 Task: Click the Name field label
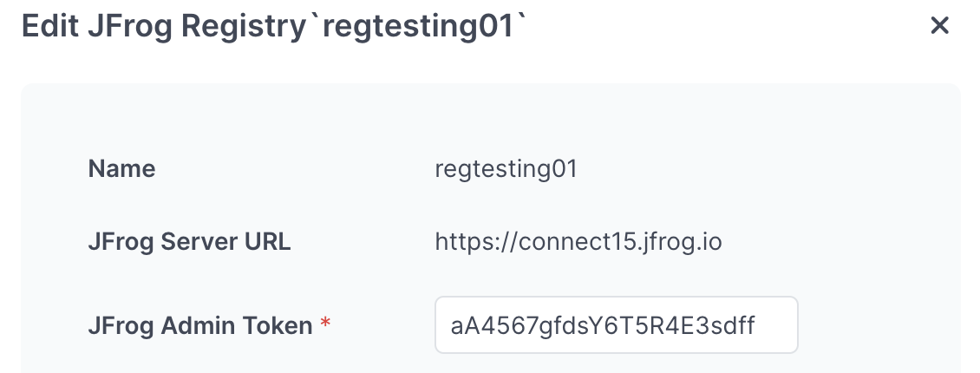(122, 168)
